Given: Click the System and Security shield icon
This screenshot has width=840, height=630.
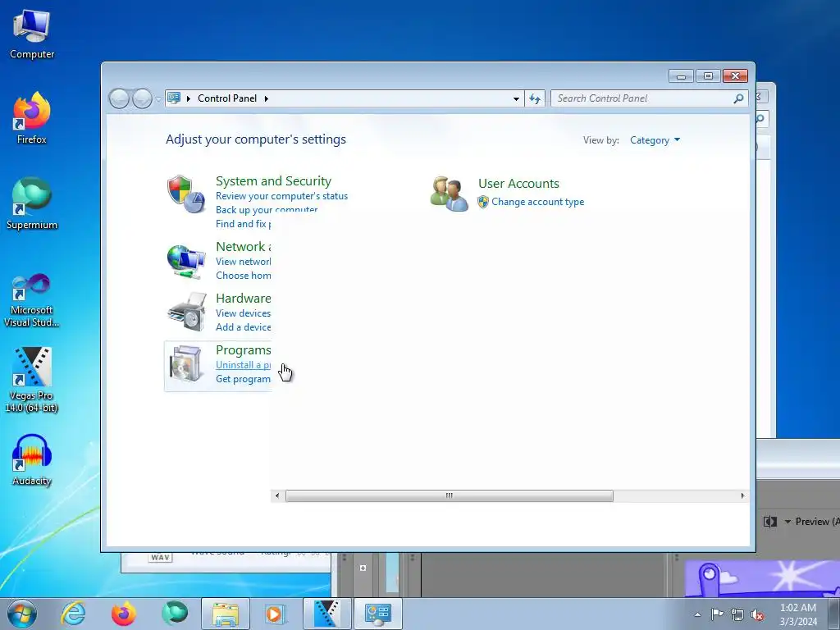Looking at the screenshot, I should 185,194.
